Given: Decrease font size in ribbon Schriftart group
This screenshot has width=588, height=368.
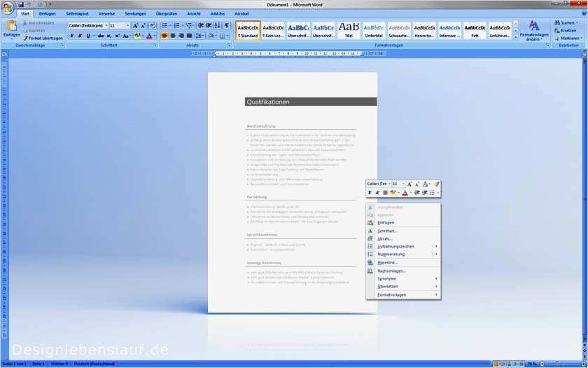Looking at the screenshot, I should (143, 26).
